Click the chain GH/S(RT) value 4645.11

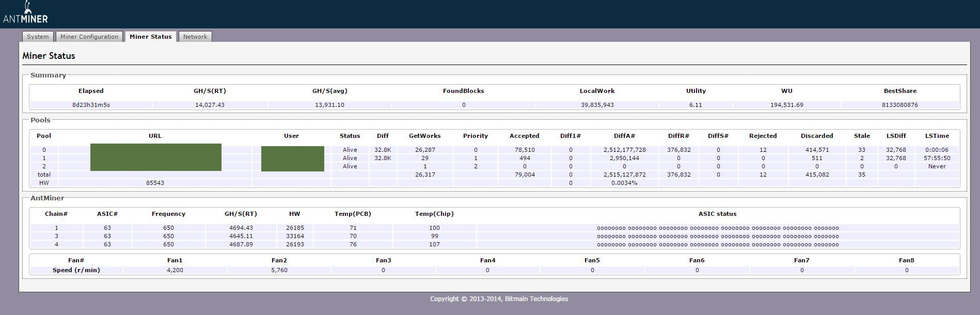(241, 236)
